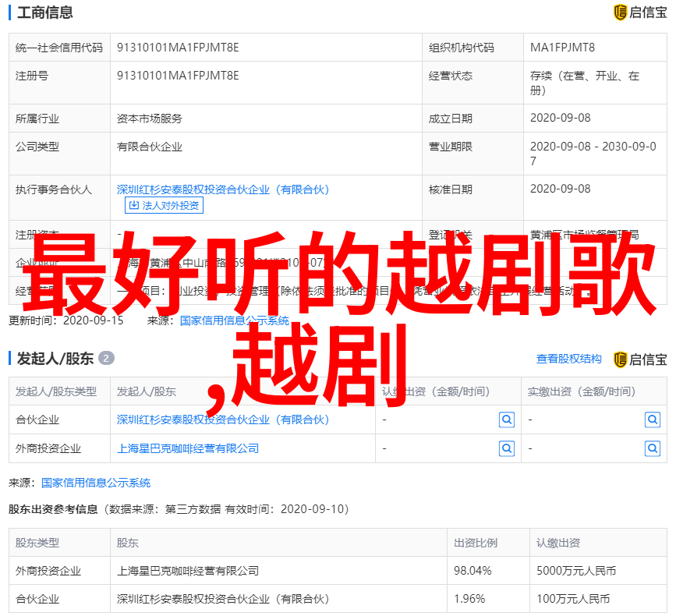The image size is (676, 616).
Task: Open 深圳红杉安泰 link in 执行事务合伙人 row
Action: 223,189
